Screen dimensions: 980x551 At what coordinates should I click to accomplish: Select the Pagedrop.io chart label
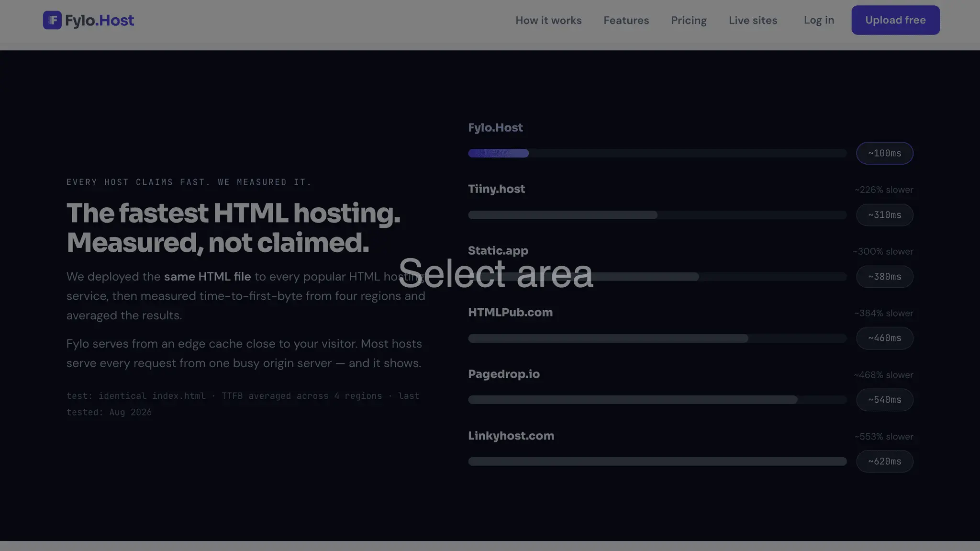504,374
